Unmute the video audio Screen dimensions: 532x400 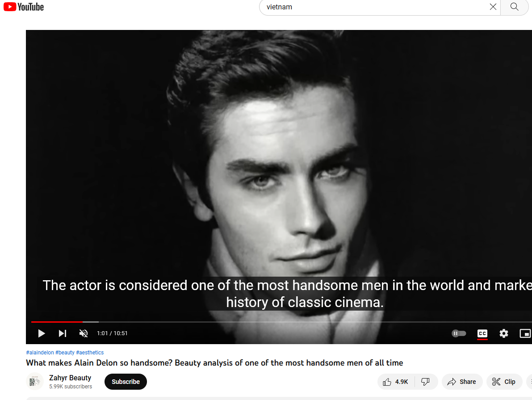[84, 333]
